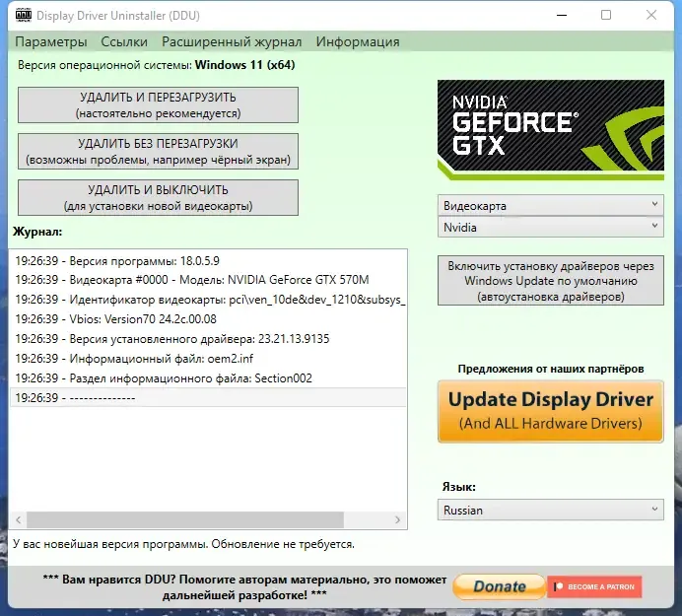Click УДАЛИТЬ И ВЫКЛЮЧИТЬ button

tap(158, 197)
